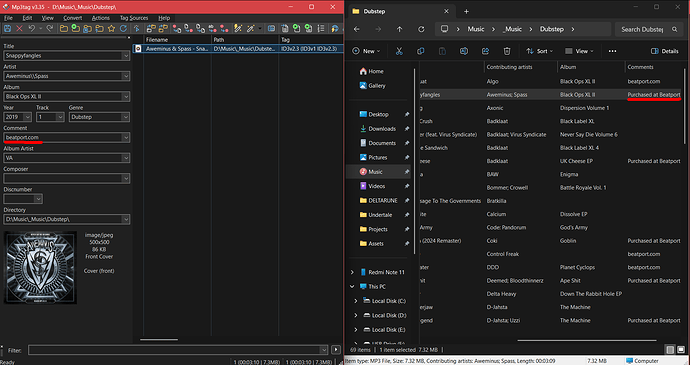The height and width of the screenshot is (365, 690).
Task: Expand the Discnumber dropdown
Action: (x=38, y=199)
